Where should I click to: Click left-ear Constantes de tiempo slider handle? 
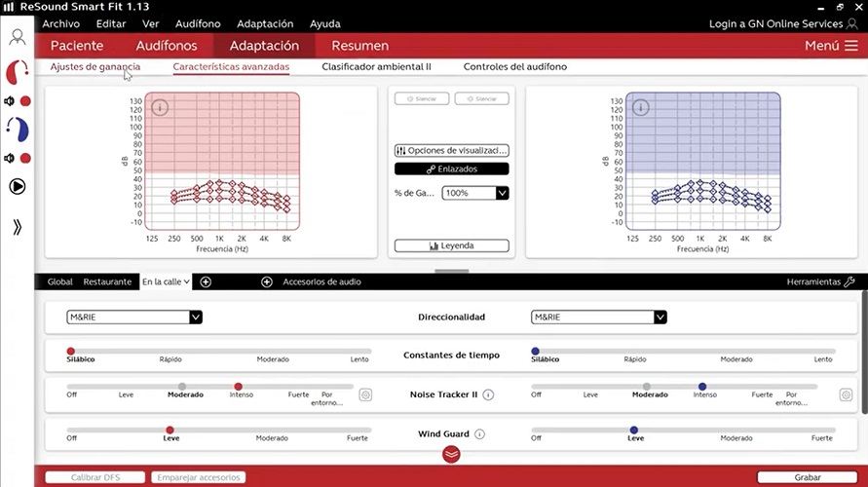coord(535,351)
